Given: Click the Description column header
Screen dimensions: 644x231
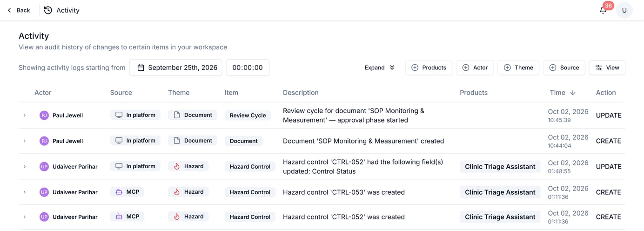Looking at the screenshot, I should click(301, 93).
